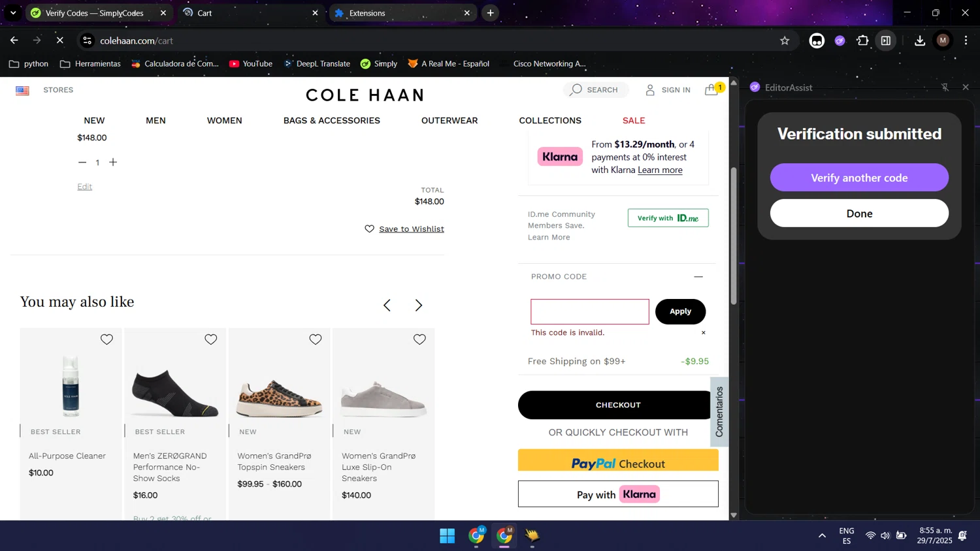Viewport: 980px width, 551px height.
Task: Increase item quantity with plus
Action: [113, 163]
